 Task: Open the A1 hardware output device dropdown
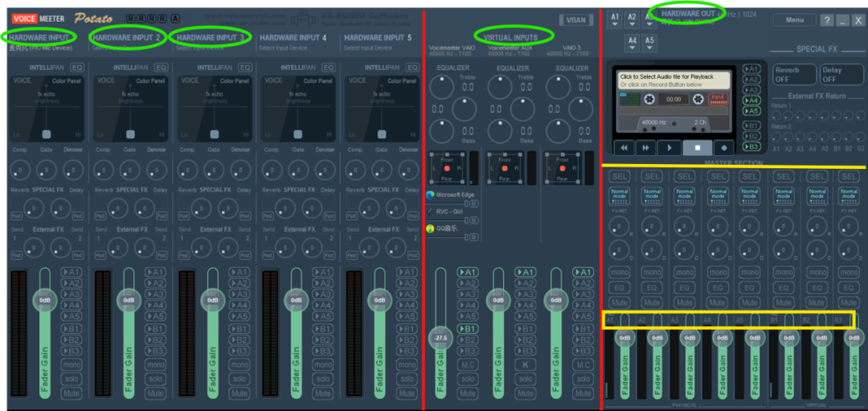tap(615, 20)
